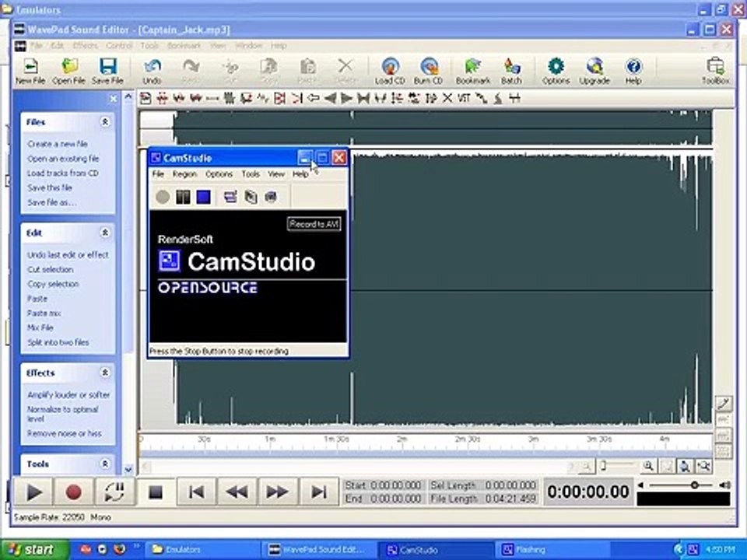Click 'Create a new file' link
The image size is (747, 560).
[58, 144]
